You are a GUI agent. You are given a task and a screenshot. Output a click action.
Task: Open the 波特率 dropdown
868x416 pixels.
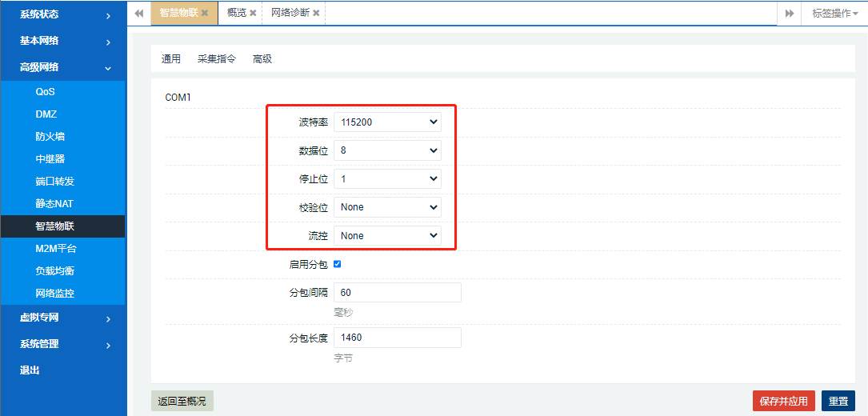[387, 122]
